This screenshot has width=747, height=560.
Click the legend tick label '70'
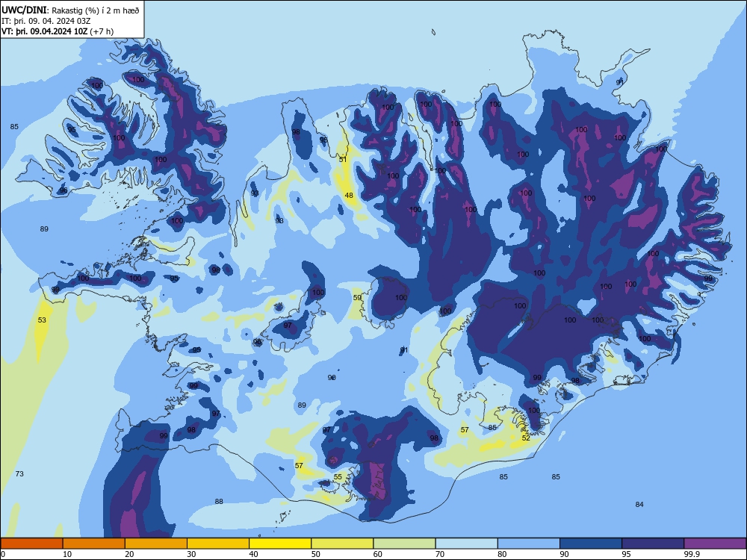(440, 554)
